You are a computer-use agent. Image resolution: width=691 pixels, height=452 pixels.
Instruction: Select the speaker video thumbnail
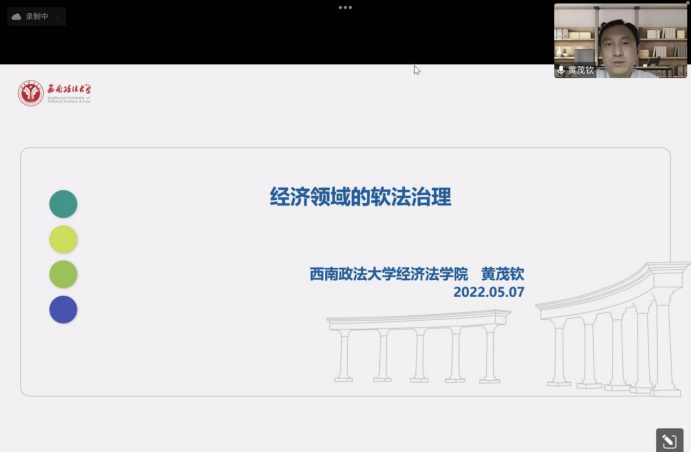(620, 40)
